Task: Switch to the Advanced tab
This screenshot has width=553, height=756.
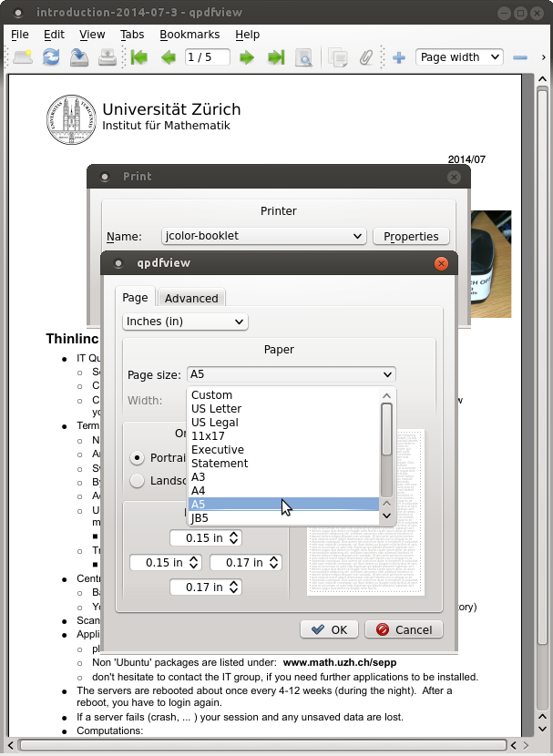Action: click(191, 299)
